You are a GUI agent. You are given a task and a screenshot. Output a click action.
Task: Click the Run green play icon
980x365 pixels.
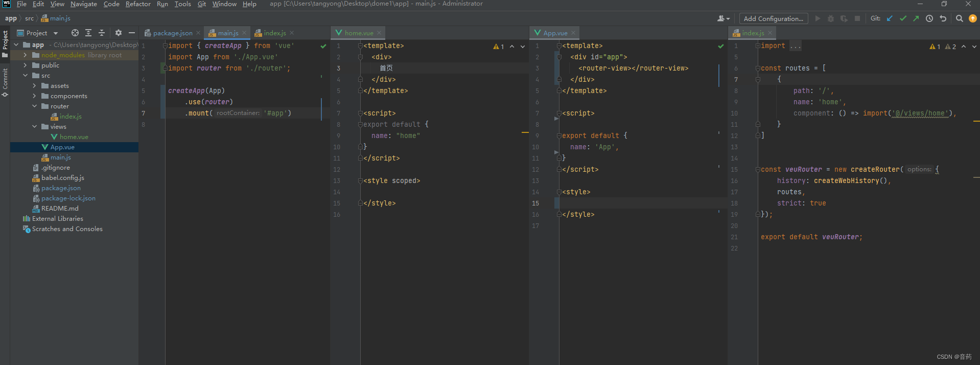pyautogui.click(x=818, y=18)
